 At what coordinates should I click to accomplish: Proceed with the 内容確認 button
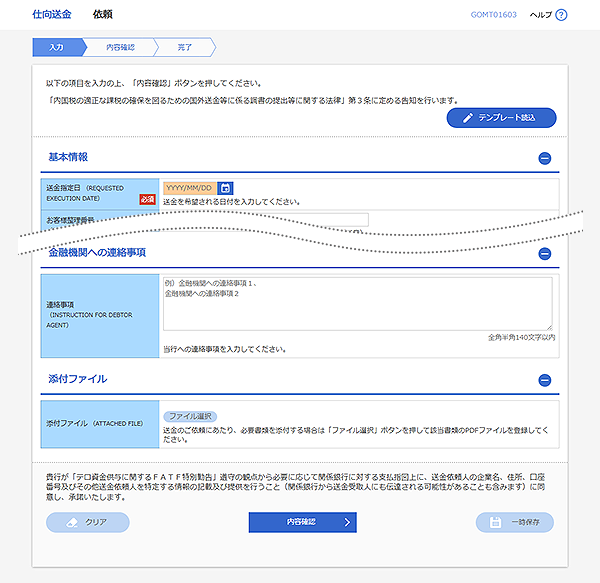click(302, 522)
